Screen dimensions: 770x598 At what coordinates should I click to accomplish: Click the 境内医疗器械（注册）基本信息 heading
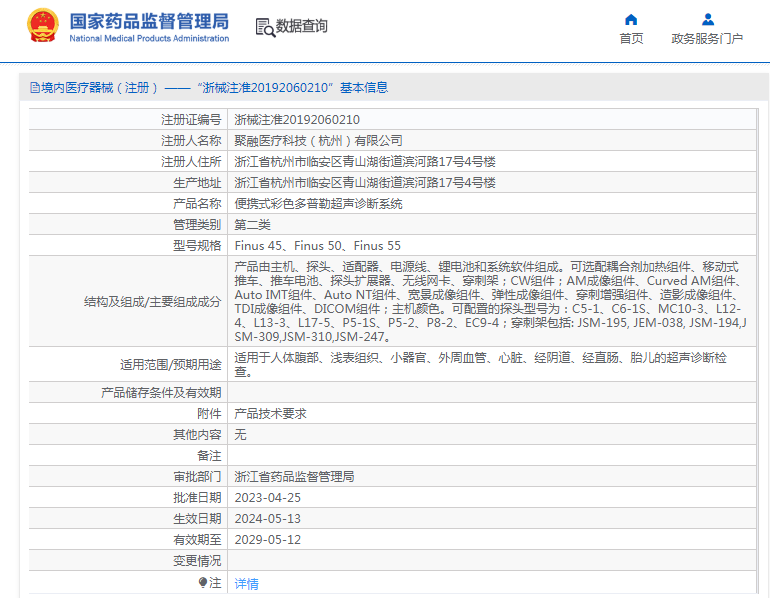[214, 88]
